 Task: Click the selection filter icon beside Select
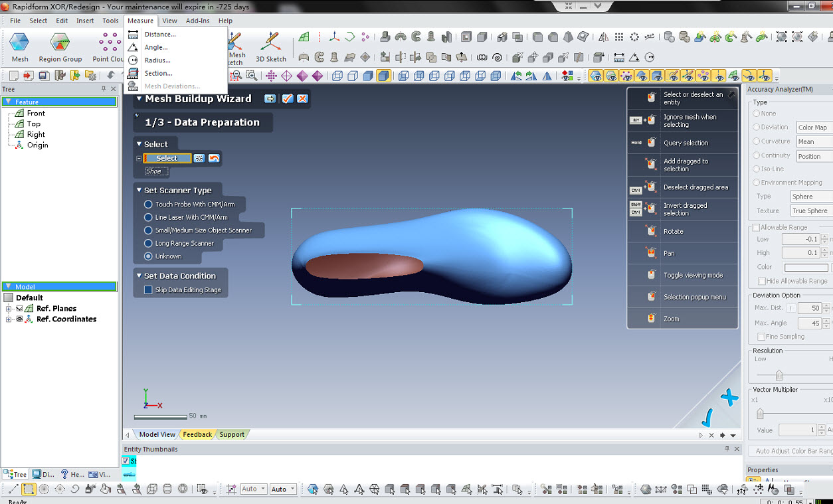click(x=199, y=158)
